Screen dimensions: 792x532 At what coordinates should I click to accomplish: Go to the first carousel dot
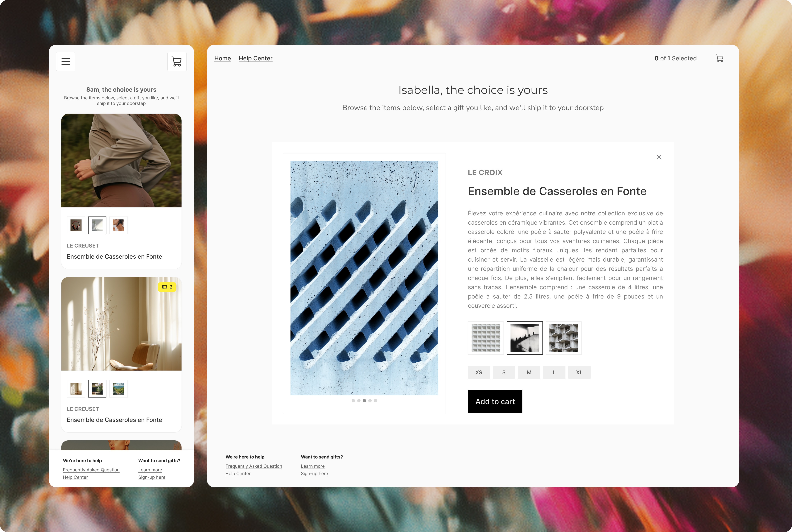[x=353, y=401]
